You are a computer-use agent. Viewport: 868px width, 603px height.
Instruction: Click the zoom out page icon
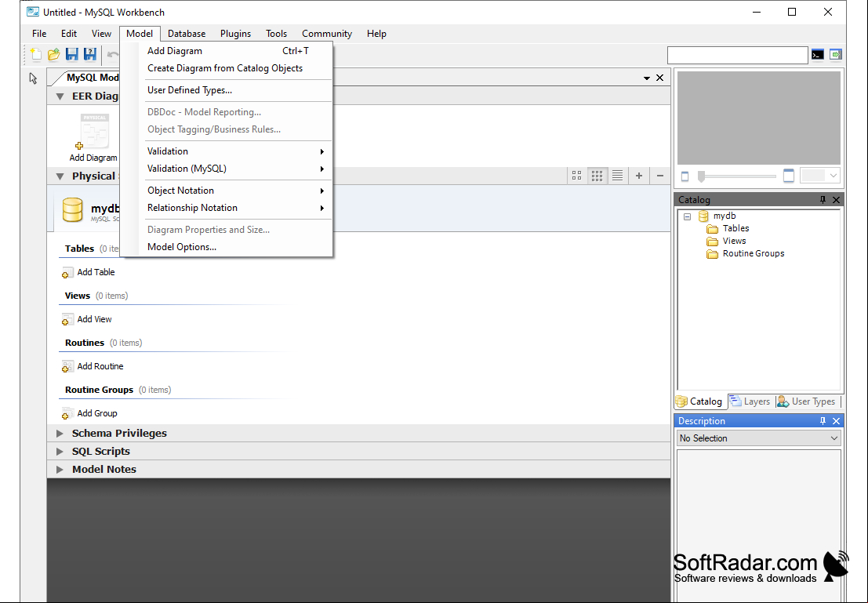(685, 176)
